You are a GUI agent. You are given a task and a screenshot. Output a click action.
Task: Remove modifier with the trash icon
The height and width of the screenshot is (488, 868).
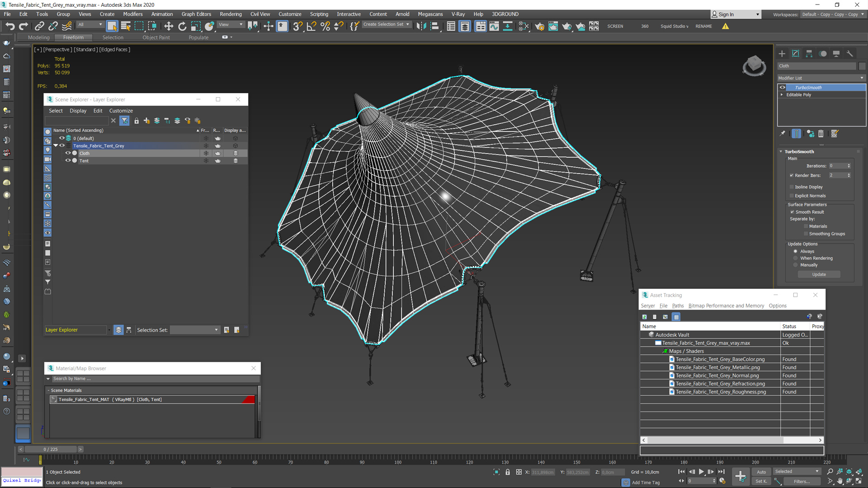[x=821, y=134]
